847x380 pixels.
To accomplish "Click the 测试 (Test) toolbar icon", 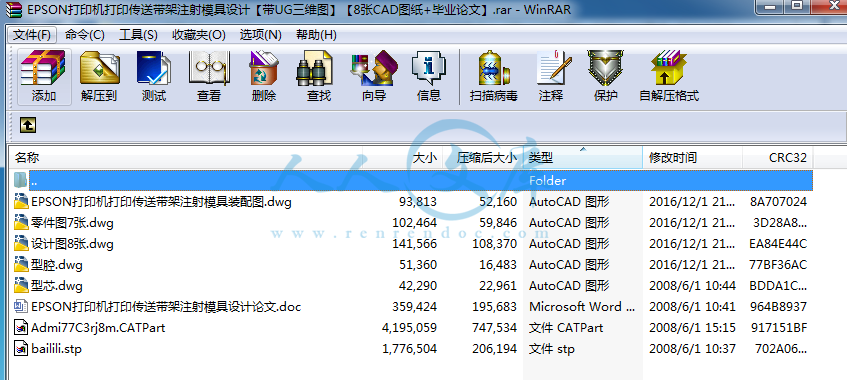I will point(154,68).
